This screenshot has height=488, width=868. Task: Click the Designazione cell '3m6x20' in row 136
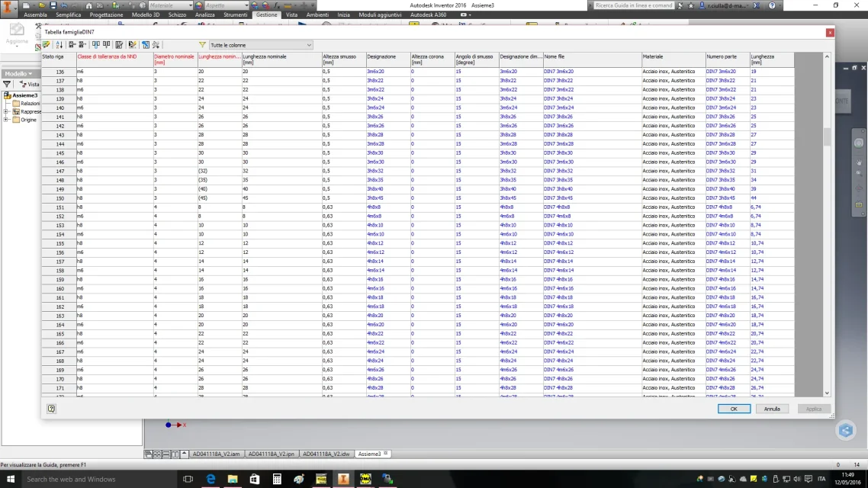coord(387,72)
